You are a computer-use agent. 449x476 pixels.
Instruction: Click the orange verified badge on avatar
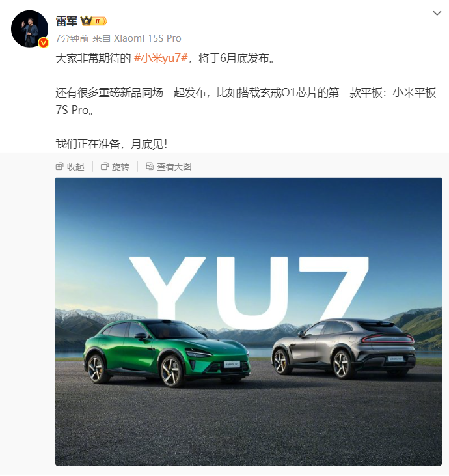[44, 43]
